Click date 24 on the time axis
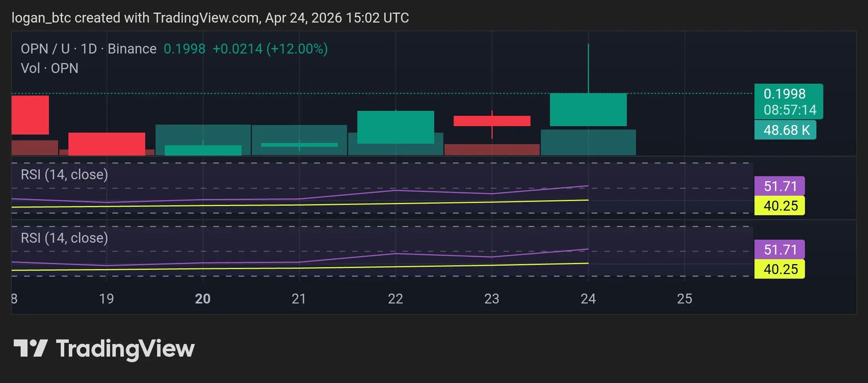This screenshot has width=868, height=383. point(588,299)
